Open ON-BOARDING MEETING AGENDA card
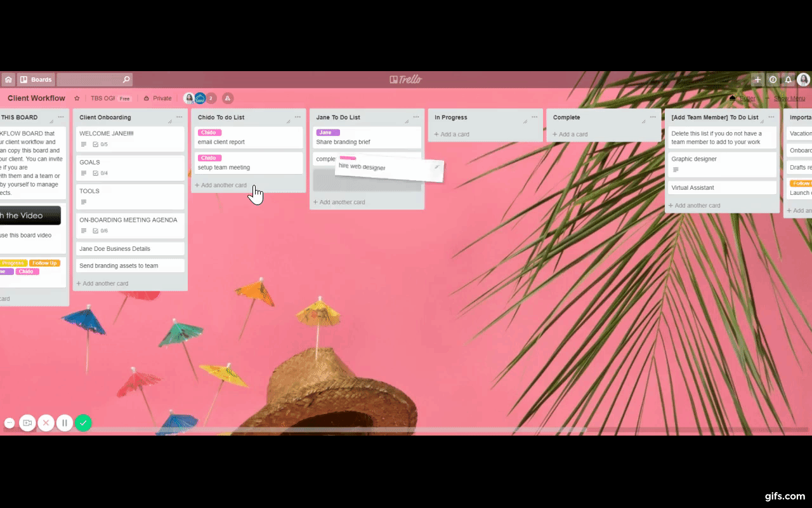The width and height of the screenshot is (812, 508). tap(130, 225)
